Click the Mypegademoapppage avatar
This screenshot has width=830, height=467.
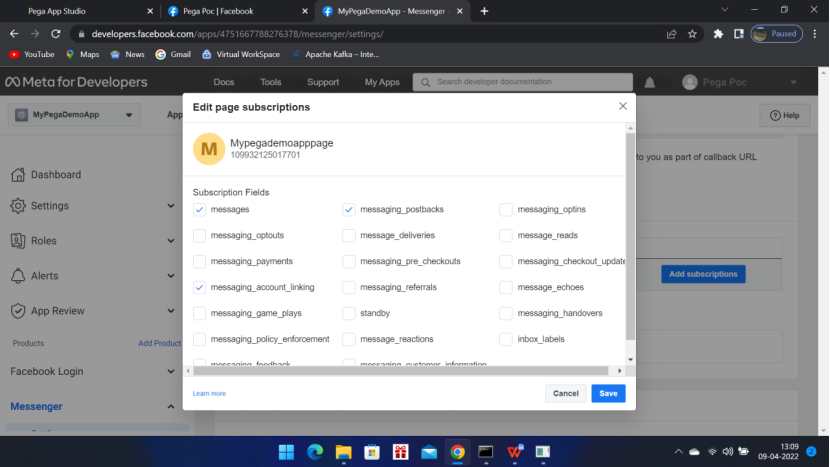(x=209, y=149)
